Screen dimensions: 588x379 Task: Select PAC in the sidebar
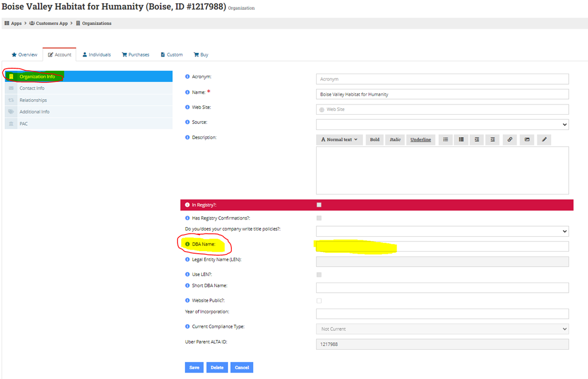pyautogui.click(x=89, y=124)
